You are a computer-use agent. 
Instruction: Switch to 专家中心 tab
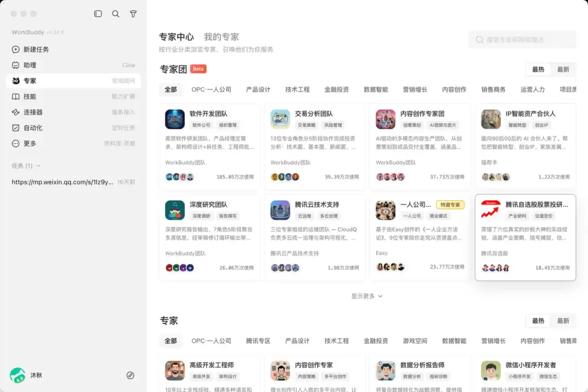pyautogui.click(x=176, y=37)
